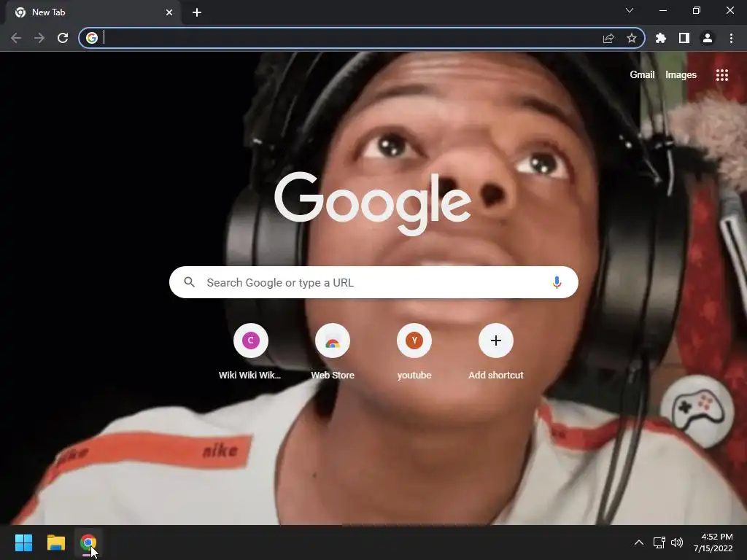Click Add shortcut button
747x560 pixels.
click(496, 351)
